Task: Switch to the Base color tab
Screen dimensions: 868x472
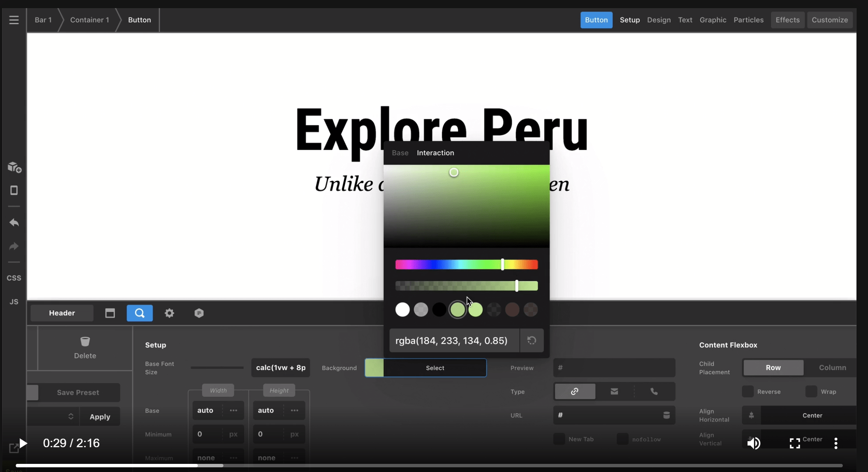Action: [400, 152]
